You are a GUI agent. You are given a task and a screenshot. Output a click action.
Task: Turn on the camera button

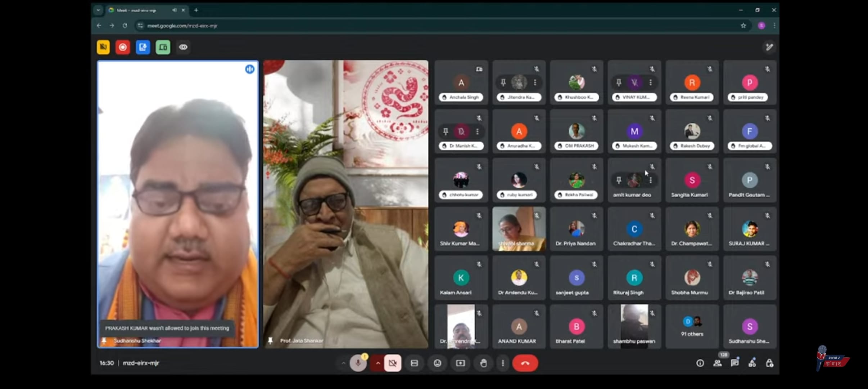(392, 363)
